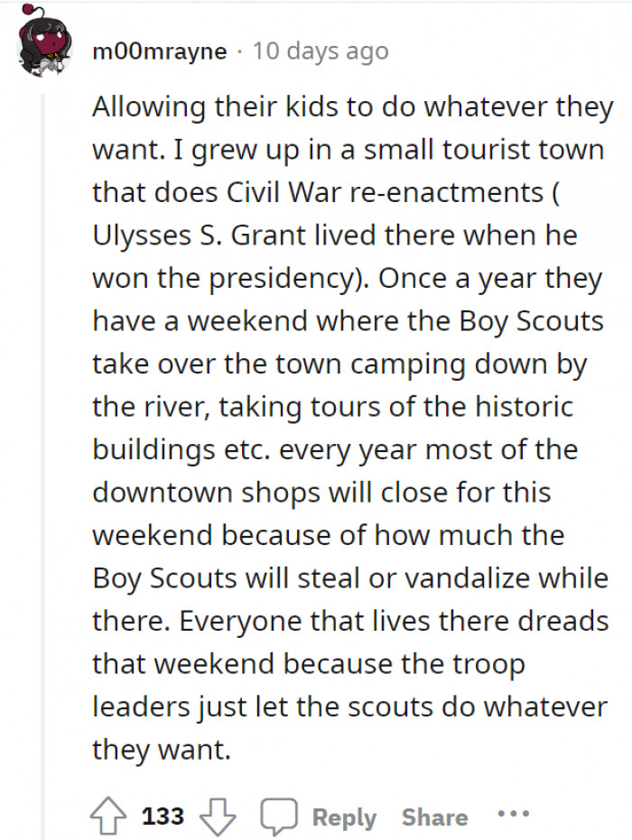
Task: Click the phrase "downtown shops" in the comment
Action: point(207,494)
